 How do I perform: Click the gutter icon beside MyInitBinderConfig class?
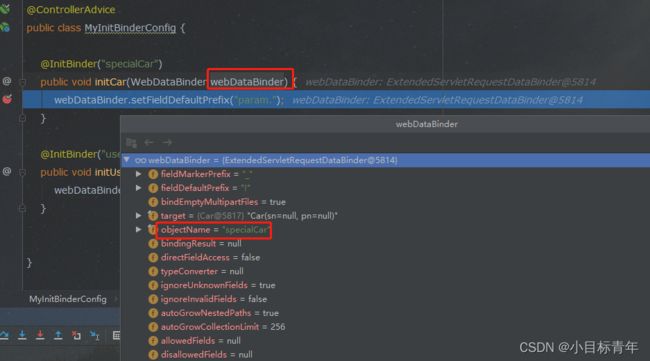point(5,27)
